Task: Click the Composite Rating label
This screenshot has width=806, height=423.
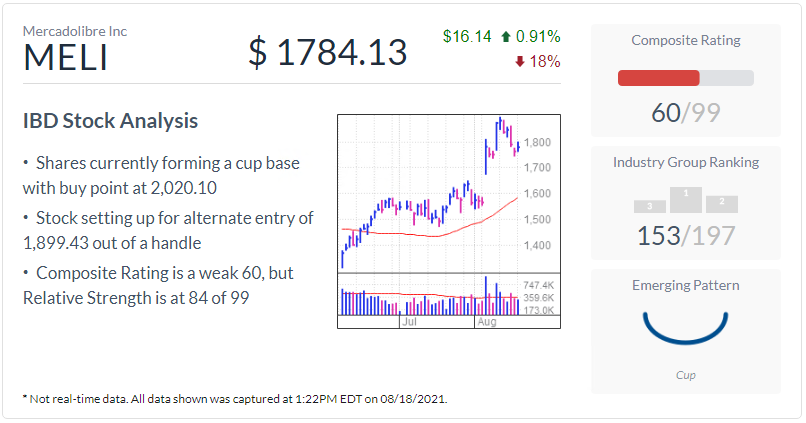Action: point(685,40)
